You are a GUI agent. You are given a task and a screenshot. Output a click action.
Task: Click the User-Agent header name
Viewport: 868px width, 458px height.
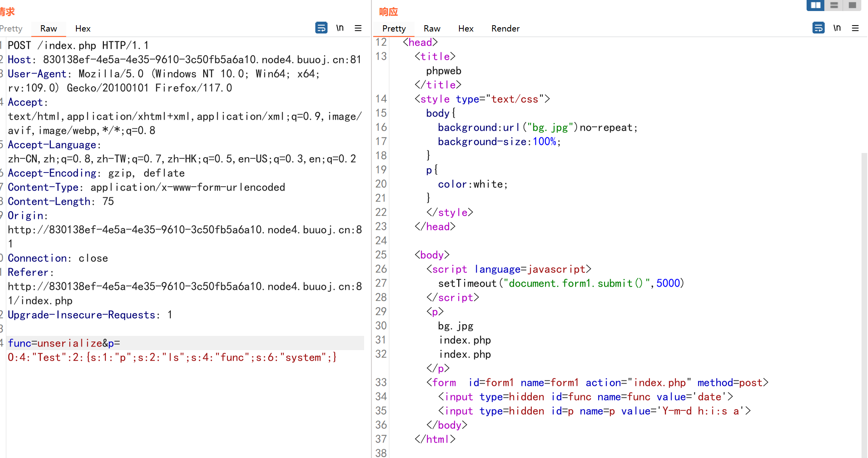[x=37, y=74]
